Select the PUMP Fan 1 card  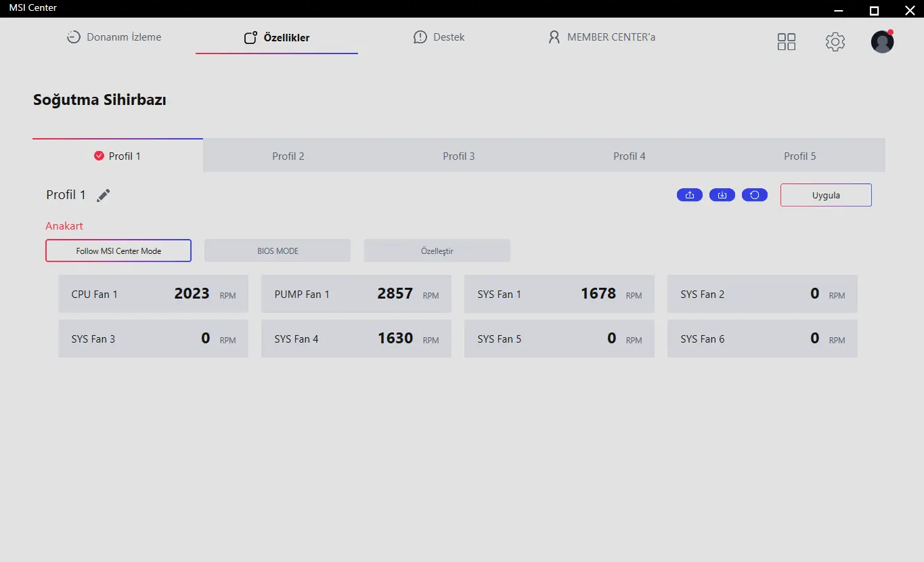356,294
